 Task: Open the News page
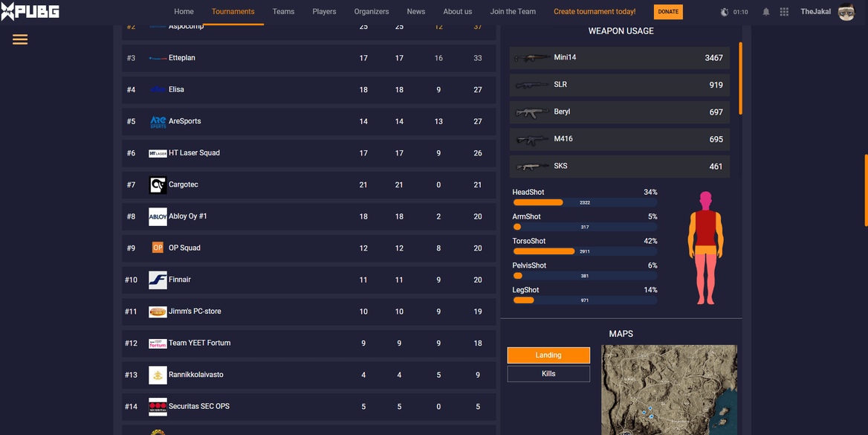pos(416,12)
